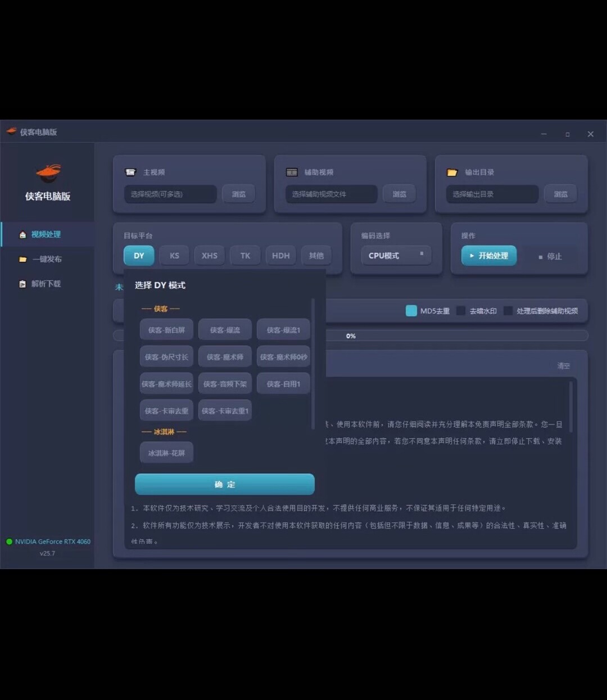
Task: Click the 开始处理 start button
Action: pos(489,256)
